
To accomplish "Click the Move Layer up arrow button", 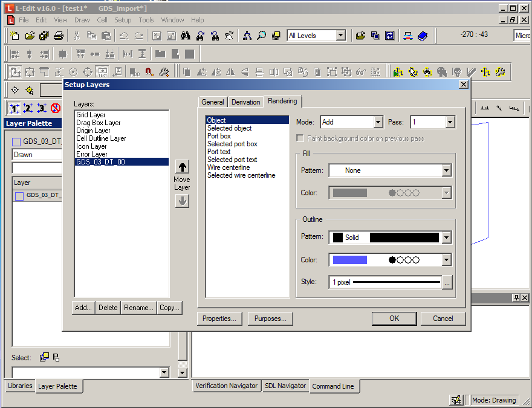I will [x=181, y=167].
